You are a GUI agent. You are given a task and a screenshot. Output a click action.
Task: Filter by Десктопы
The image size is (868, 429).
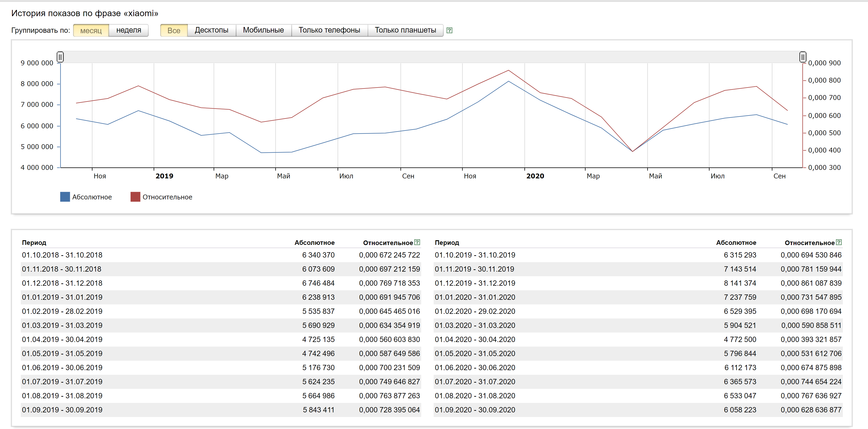[211, 30]
